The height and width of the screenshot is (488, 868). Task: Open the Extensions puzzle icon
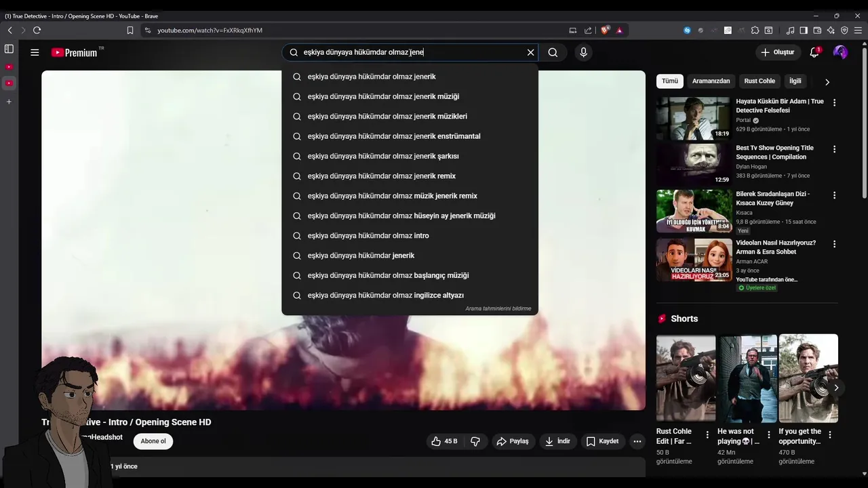755,30
